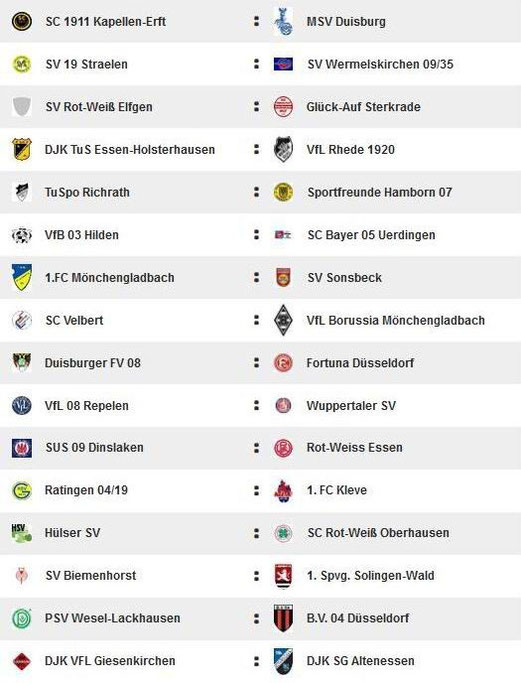Select the DJK VFL Giesenkirchen match row
The height and width of the screenshot is (683, 521).
coord(260,661)
